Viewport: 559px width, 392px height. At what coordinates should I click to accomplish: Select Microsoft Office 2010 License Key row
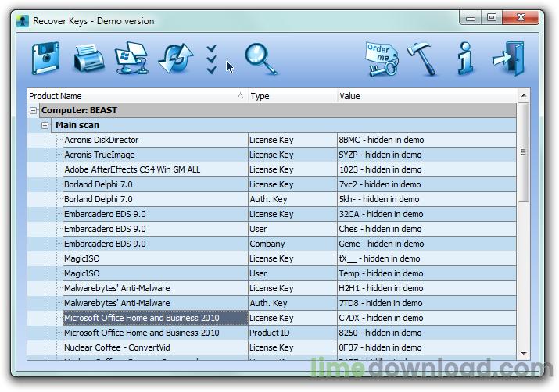tap(289, 318)
